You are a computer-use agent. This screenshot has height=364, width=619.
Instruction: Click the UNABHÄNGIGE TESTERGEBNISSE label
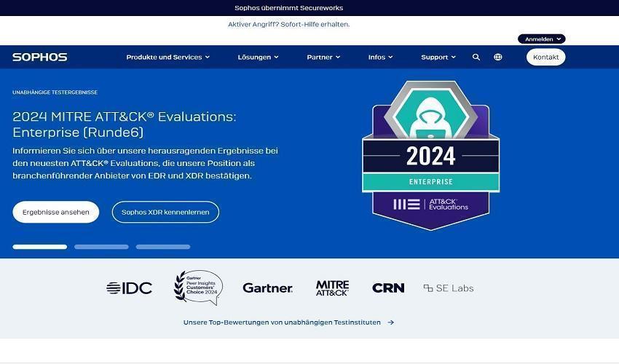(55, 92)
